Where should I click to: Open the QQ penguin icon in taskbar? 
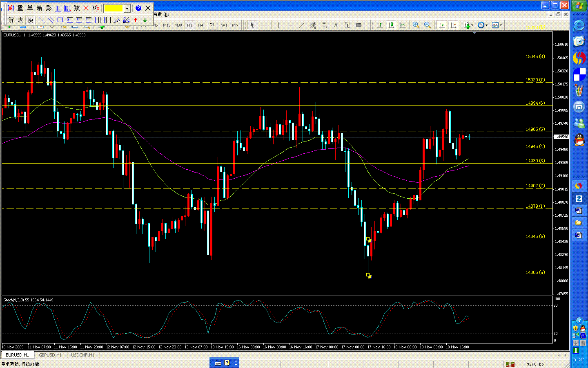(579, 140)
